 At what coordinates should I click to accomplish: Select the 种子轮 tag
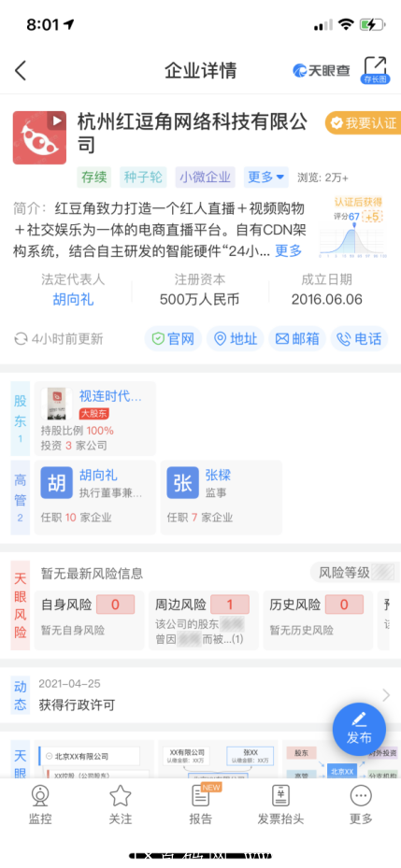click(x=143, y=178)
